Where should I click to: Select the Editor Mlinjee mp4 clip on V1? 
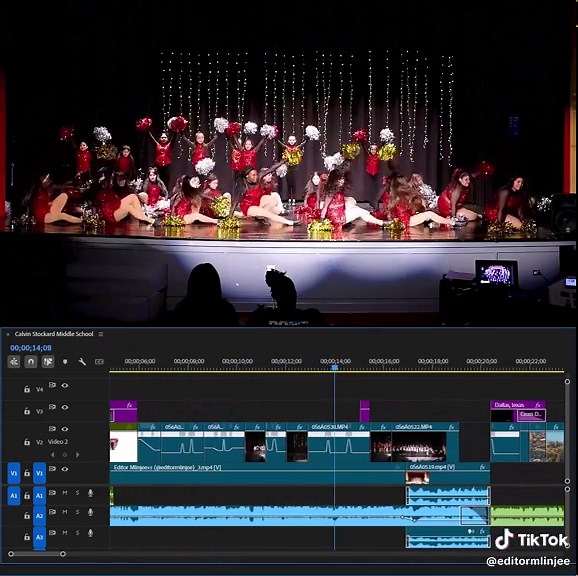pyautogui.click(x=257, y=474)
